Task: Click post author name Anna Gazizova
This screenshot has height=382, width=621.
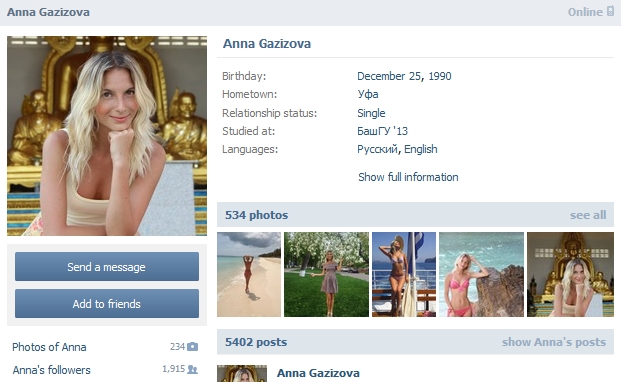Action: click(318, 373)
